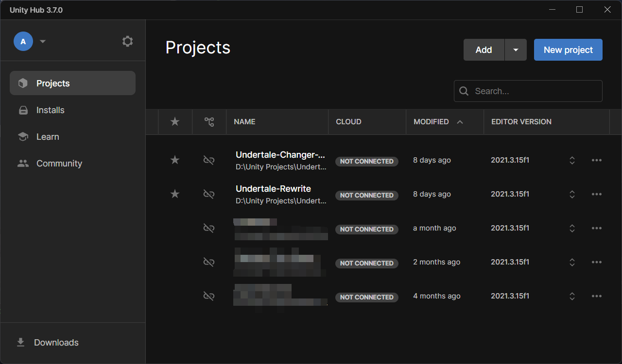Open editor version selector in 'a month ago' row
The image size is (622, 364).
(572, 228)
